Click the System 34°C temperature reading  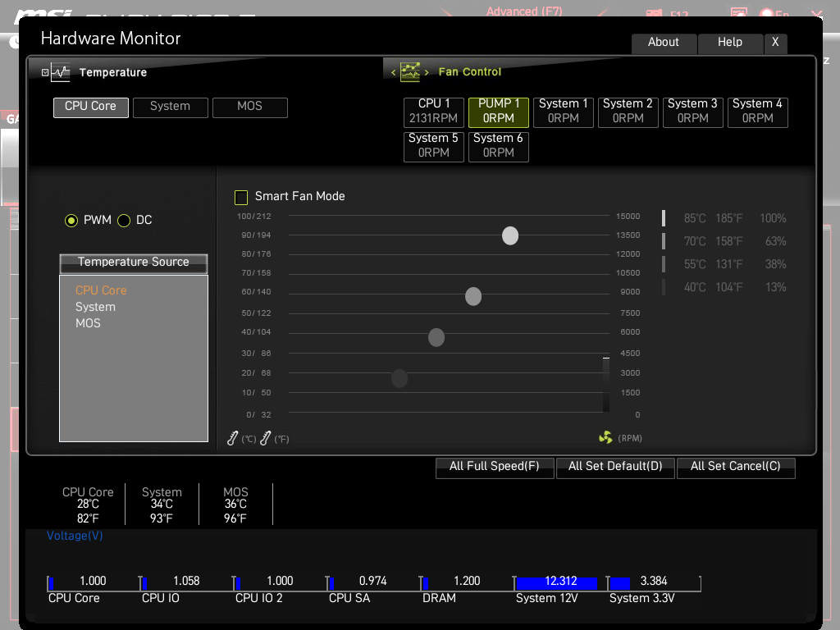point(162,504)
